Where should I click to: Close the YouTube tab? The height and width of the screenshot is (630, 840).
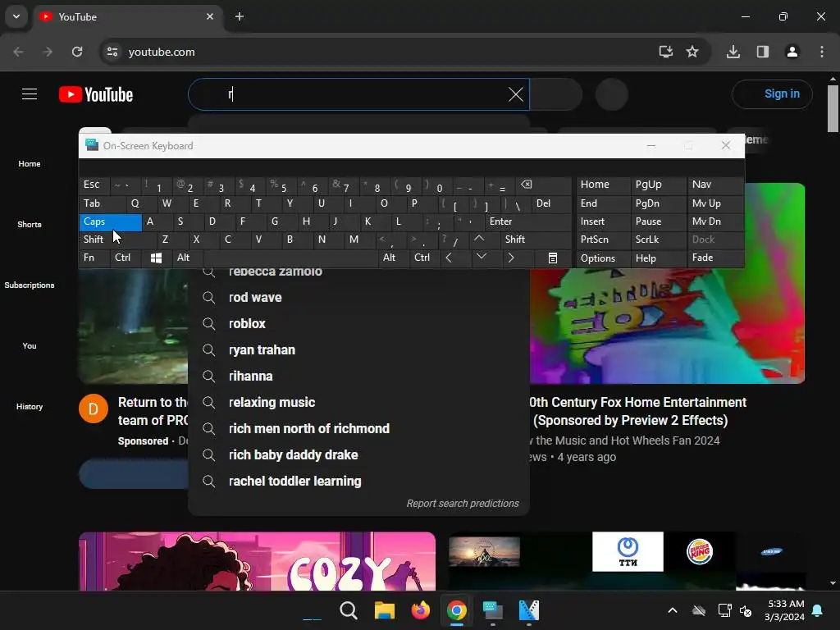tap(209, 16)
